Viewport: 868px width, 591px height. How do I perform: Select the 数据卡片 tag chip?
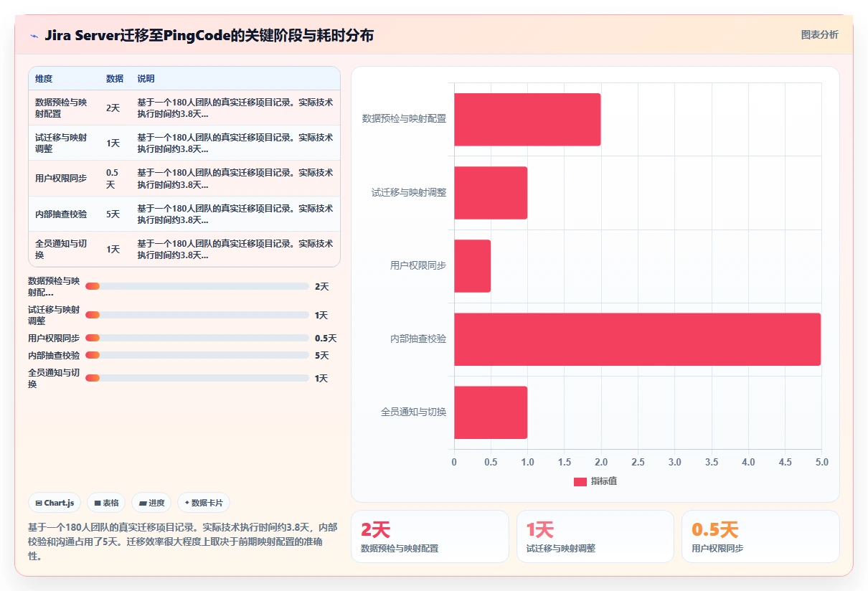[x=204, y=503]
